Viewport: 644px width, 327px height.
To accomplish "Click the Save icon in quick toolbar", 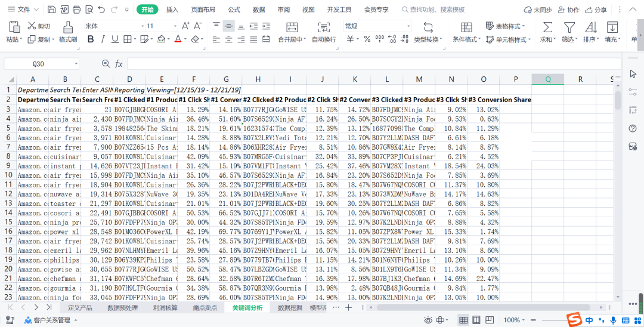I will coord(52,10).
